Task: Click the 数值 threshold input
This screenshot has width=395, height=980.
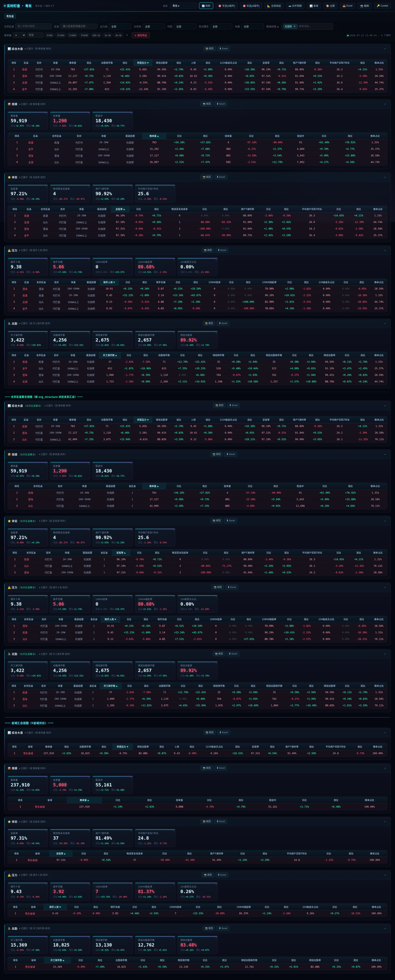Action: pyautogui.click(x=35, y=35)
